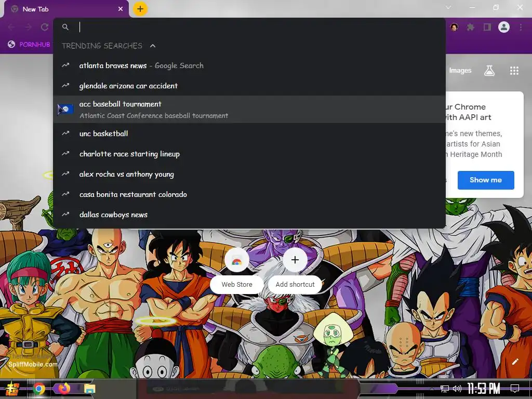Click the omnibox search field
This screenshot has height=399, width=532.
coord(249,27)
